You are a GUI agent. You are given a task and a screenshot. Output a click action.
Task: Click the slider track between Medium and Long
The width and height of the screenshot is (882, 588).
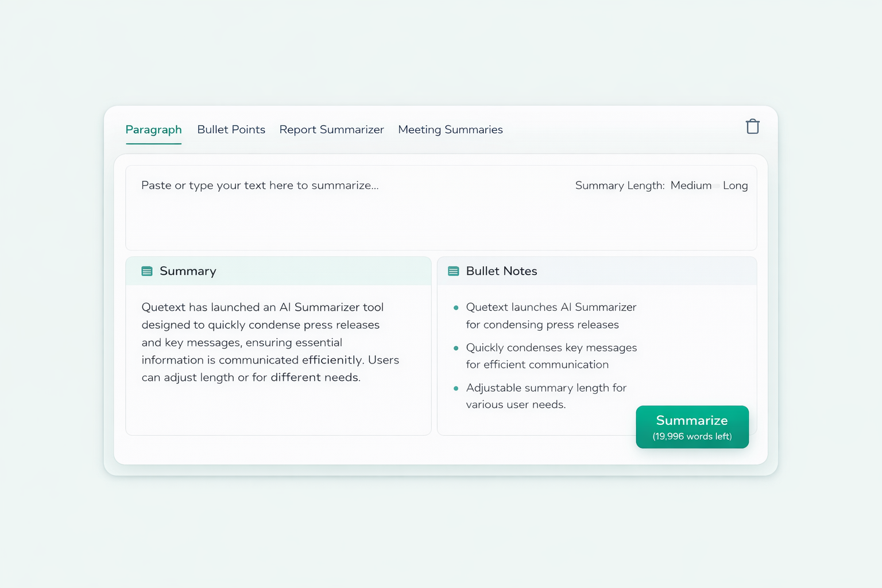(x=717, y=186)
